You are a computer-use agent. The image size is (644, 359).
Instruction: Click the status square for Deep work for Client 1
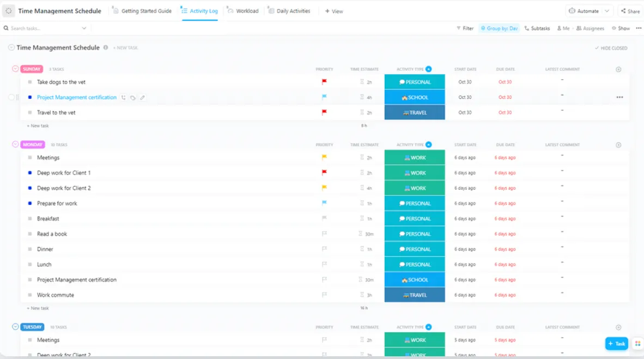(x=29, y=173)
